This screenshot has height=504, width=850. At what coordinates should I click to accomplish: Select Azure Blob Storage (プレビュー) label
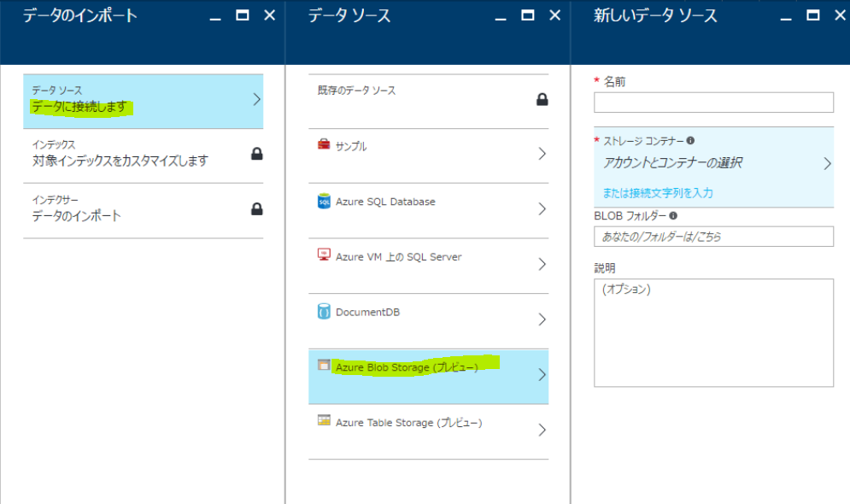[x=407, y=367]
